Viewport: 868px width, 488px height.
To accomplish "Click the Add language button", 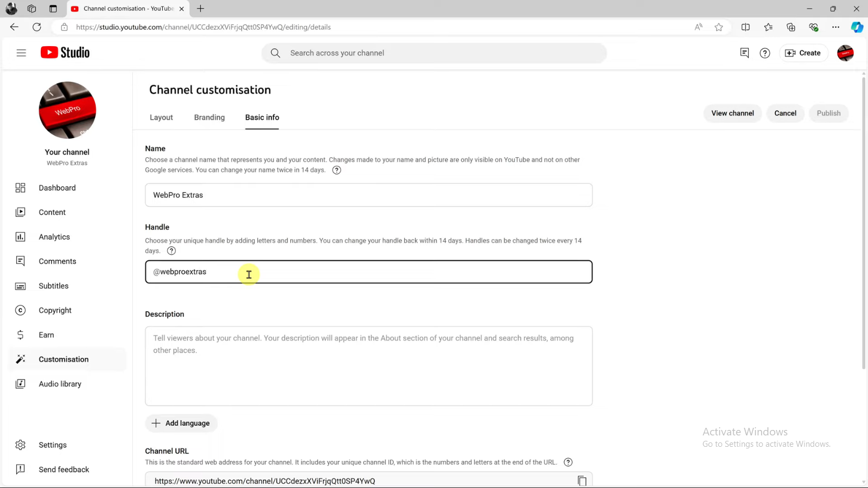I will tap(181, 423).
